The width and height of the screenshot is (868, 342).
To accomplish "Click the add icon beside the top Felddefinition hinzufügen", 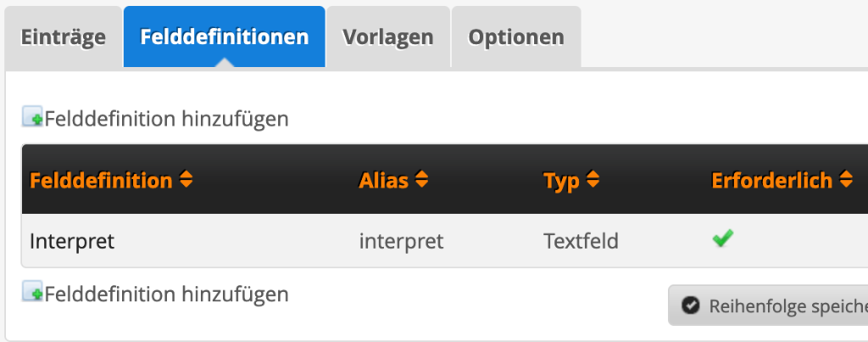I will (33, 118).
